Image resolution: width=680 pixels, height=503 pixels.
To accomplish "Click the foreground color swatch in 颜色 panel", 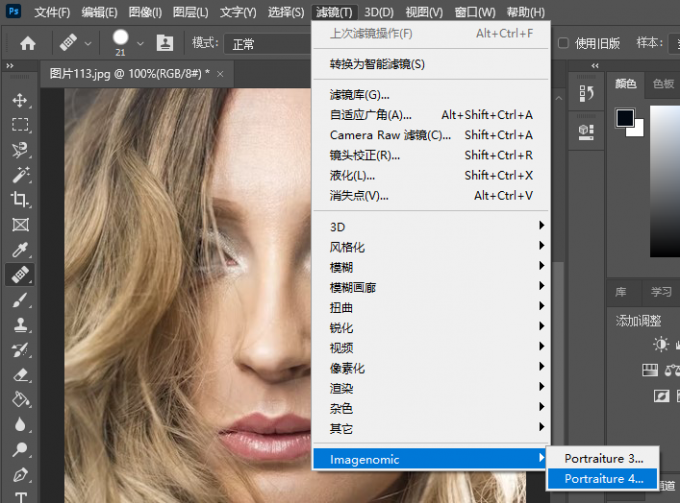I will click(x=625, y=118).
